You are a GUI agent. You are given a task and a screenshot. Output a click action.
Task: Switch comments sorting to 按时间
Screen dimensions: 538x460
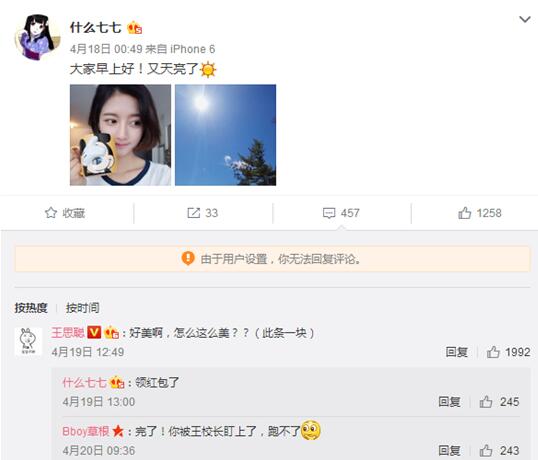83,308
